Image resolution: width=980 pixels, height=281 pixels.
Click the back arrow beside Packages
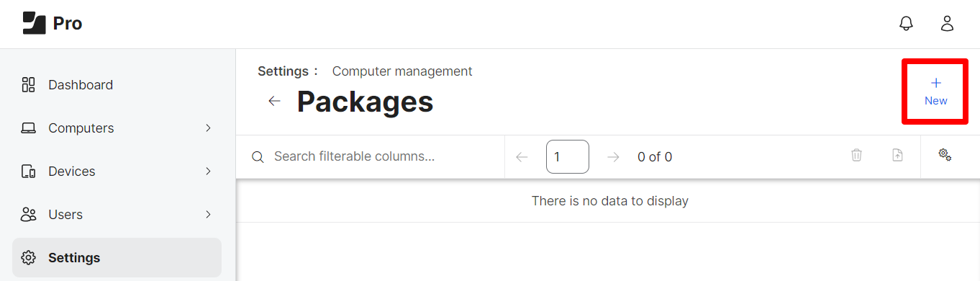[274, 101]
